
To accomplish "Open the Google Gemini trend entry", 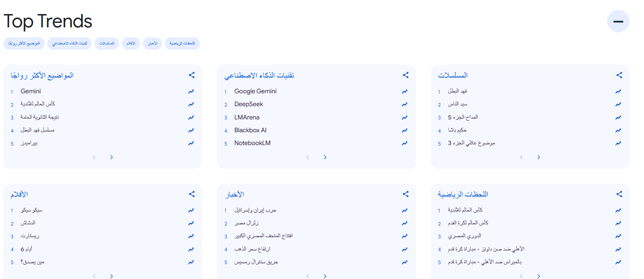I will pos(255,91).
